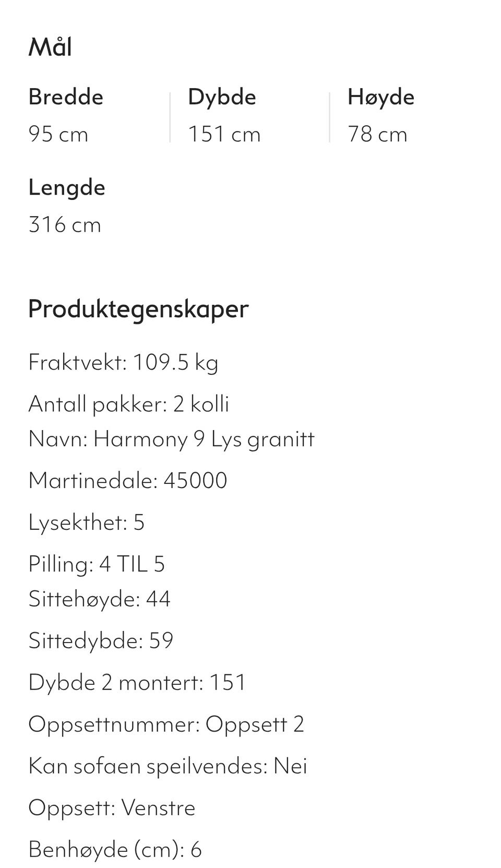
Task: Click the Martinedale 45000 line
Action: [x=128, y=480]
